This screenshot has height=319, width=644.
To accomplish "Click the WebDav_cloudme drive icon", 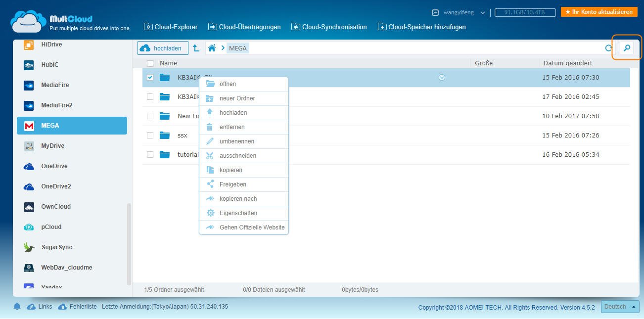I will [x=29, y=268].
